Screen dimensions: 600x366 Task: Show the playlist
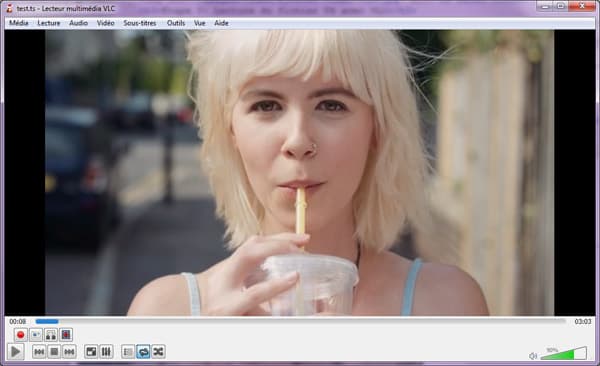click(128, 351)
